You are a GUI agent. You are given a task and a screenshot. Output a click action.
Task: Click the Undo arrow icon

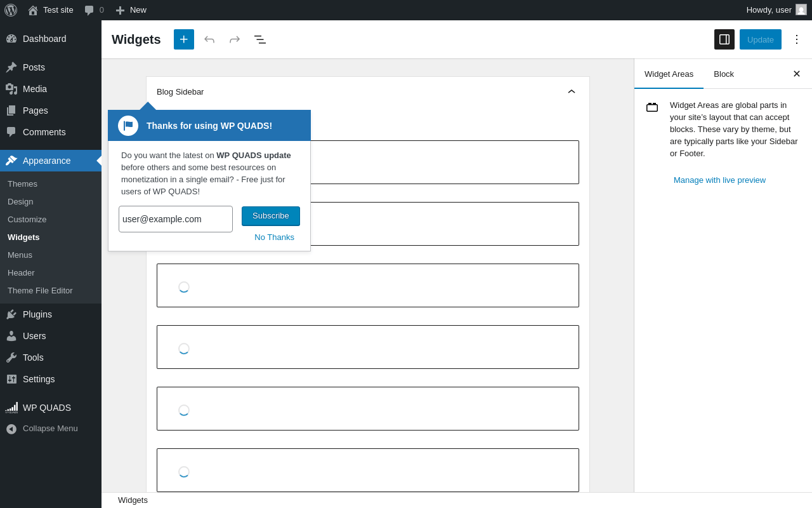[209, 39]
